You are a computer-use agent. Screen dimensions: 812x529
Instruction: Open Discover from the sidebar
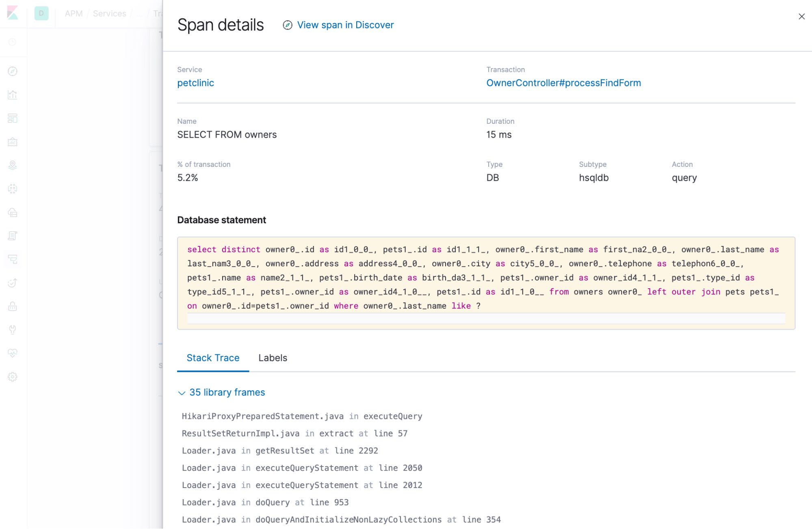tap(13, 71)
